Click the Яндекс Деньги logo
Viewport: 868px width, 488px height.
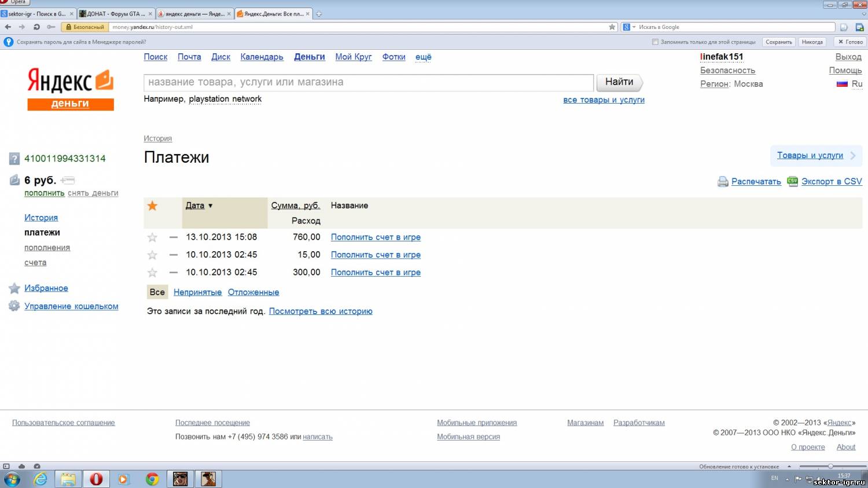click(71, 89)
